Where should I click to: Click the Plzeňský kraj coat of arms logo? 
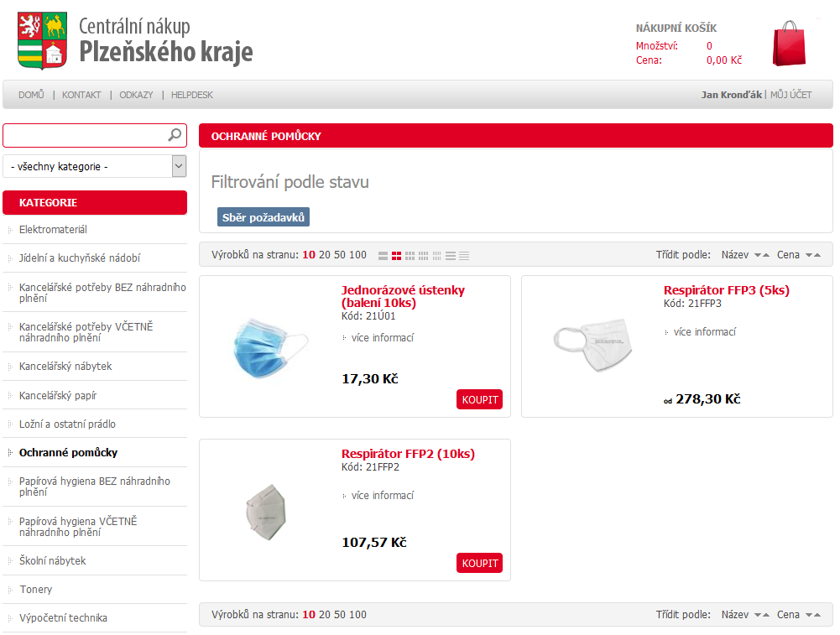point(42,41)
